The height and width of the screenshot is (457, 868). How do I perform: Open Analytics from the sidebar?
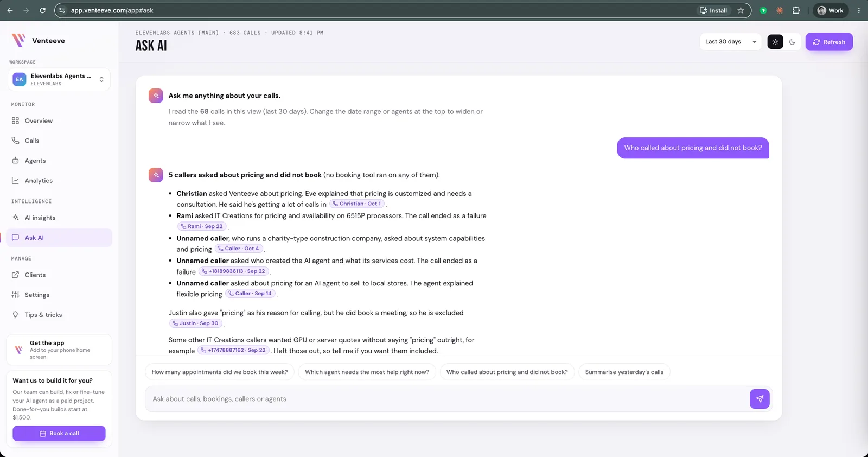(x=59, y=181)
